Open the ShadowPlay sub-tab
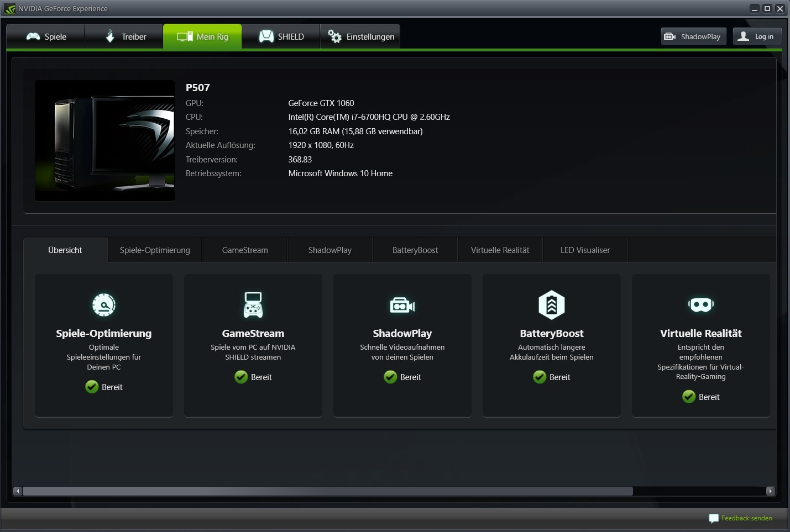Image resolution: width=790 pixels, height=532 pixels. point(330,250)
